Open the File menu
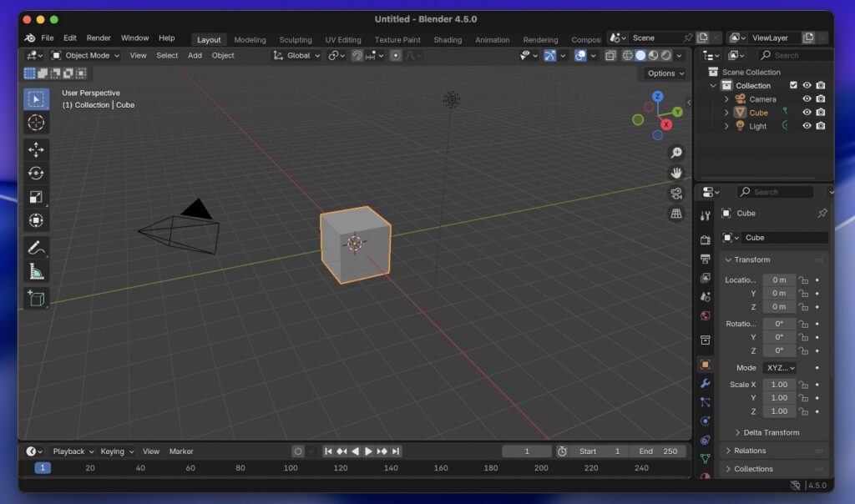The image size is (855, 504). [x=48, y=38]
